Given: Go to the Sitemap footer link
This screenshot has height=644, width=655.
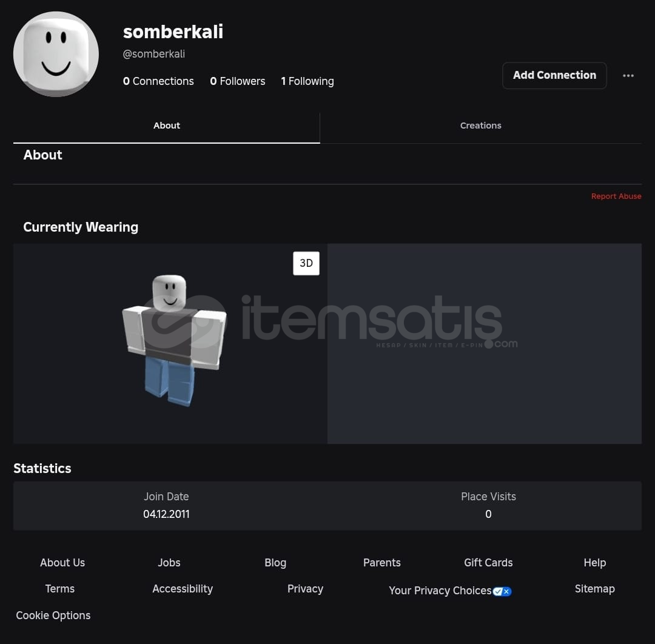Looking at the screenshot, I should click(x=594, y=588).
